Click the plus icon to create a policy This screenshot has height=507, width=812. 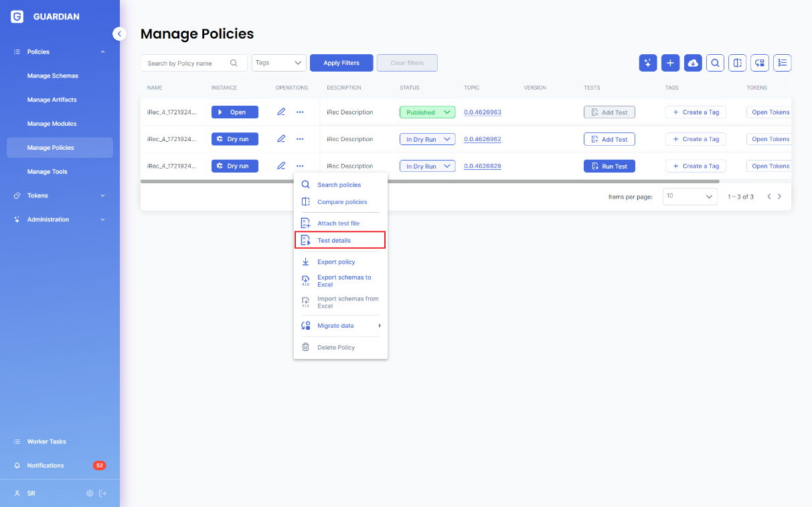670,63
